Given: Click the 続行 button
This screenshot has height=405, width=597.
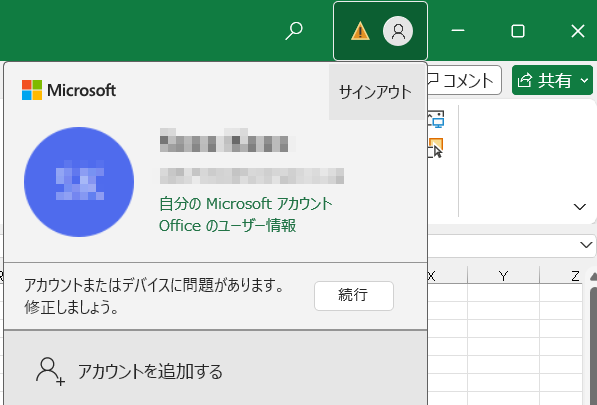Looking at the screenshot, I should [354, 295].
